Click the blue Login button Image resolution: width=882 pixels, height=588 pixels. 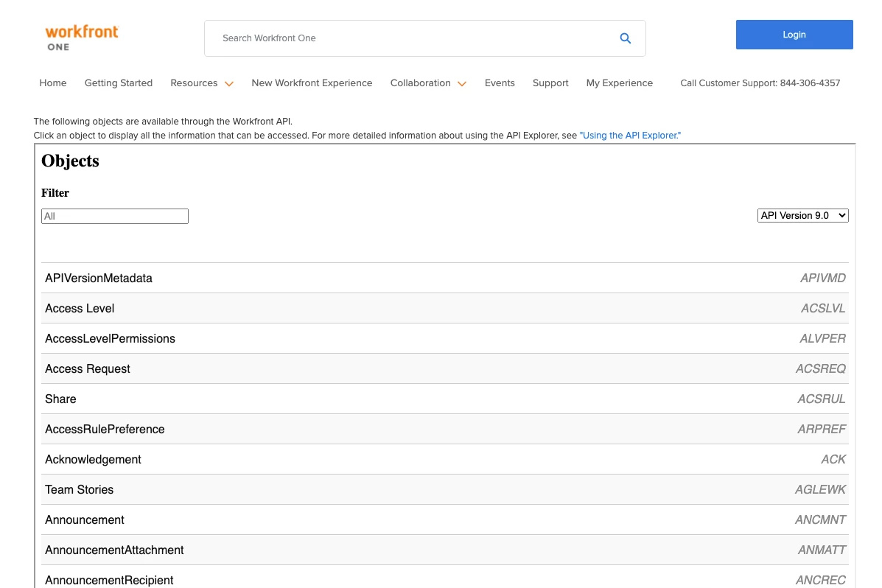794,35
